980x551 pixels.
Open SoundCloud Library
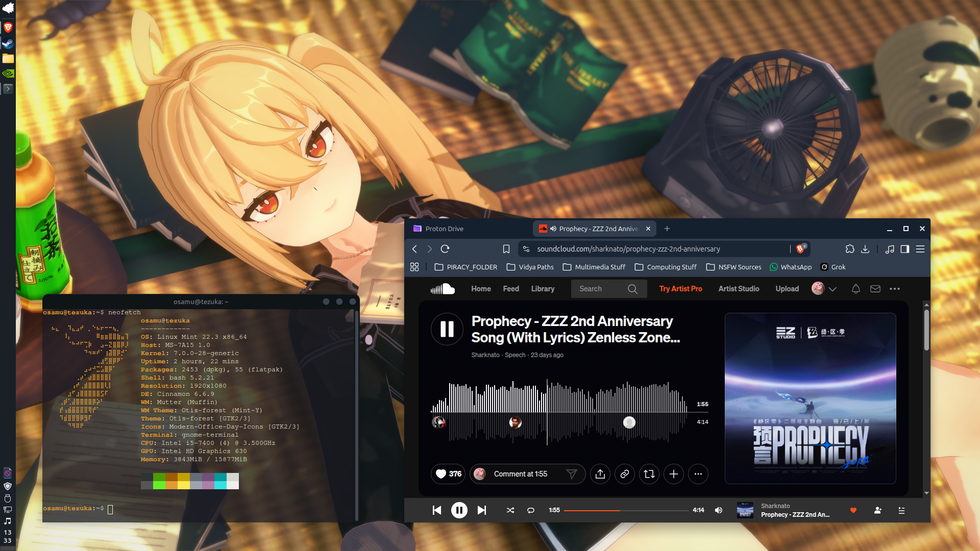point(543,289)
